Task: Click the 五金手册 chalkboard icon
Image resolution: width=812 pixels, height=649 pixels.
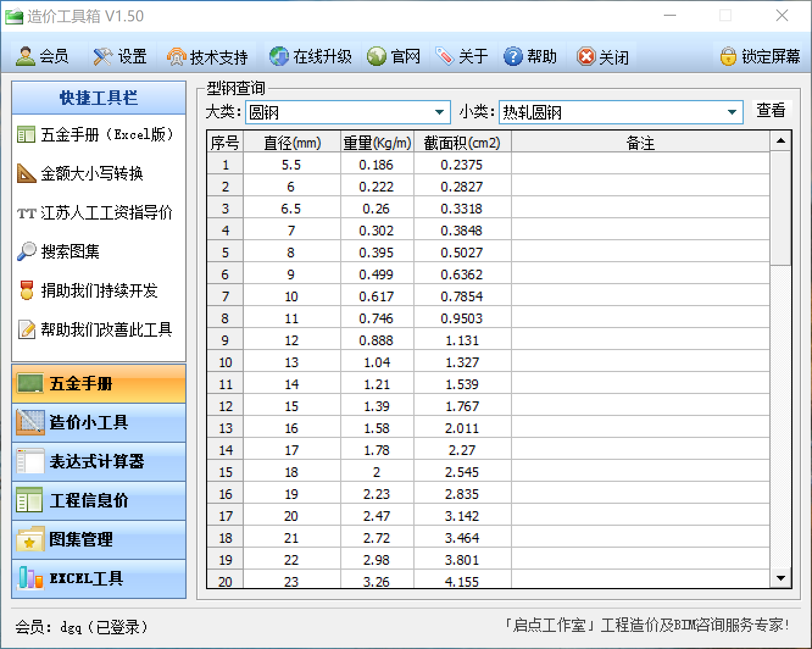Action: 30,384
